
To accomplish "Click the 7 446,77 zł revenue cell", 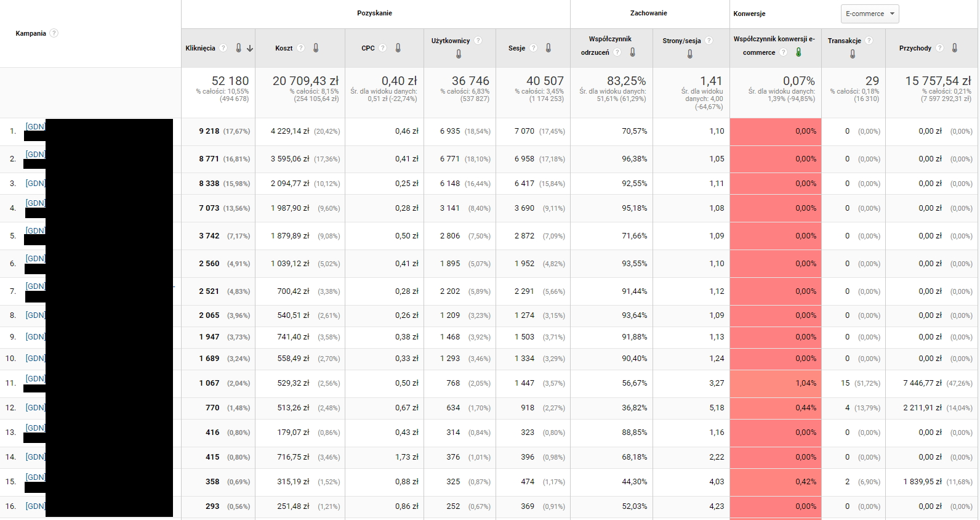I will (922, 383).
